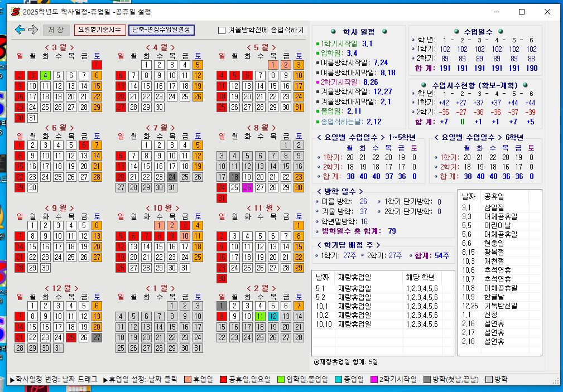Select green March 4 entrance day cell
The image size is (563, 392).
45,75
